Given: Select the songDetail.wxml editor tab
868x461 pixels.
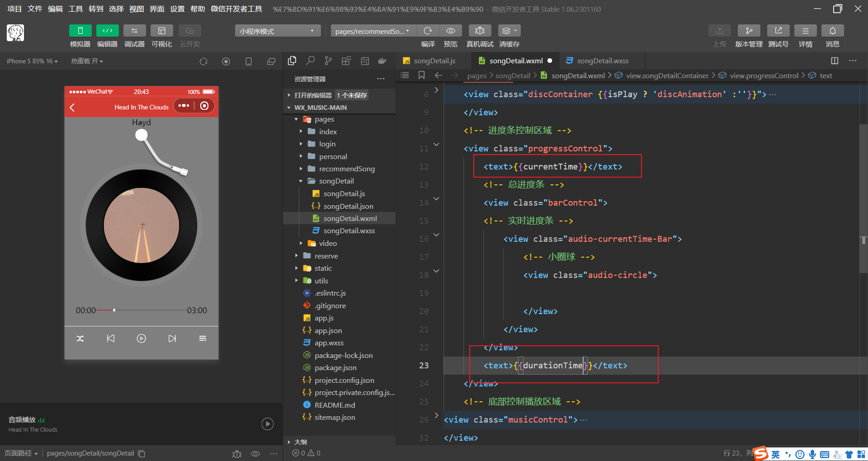Looking at the screenshot, I should (x=515, y=61).
